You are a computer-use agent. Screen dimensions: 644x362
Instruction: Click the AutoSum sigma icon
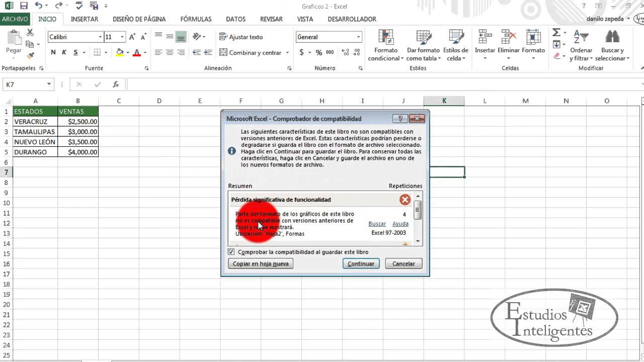pos(556,33)
